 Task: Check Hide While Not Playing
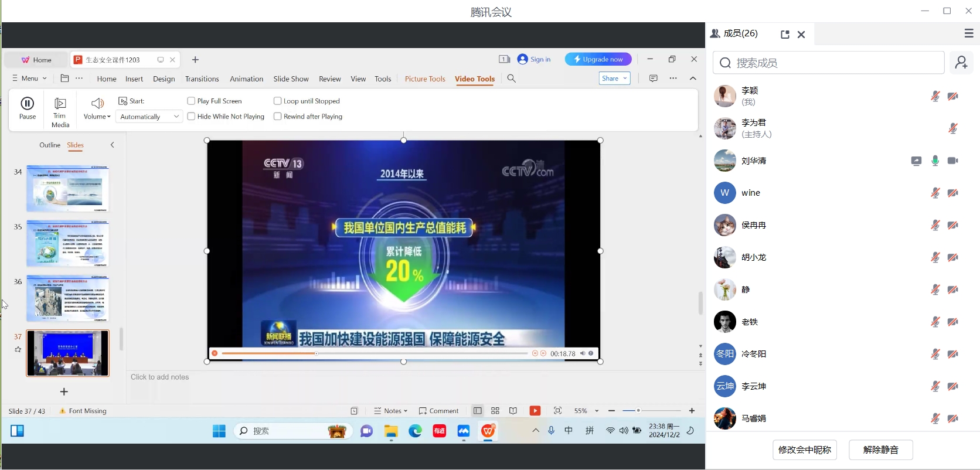point(191,117)
